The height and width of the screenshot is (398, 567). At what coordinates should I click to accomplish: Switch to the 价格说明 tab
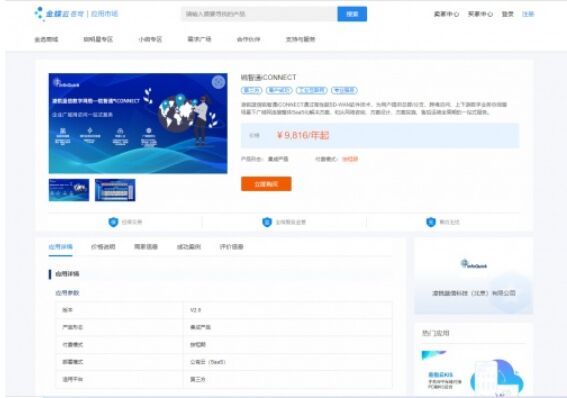(103, 247)
